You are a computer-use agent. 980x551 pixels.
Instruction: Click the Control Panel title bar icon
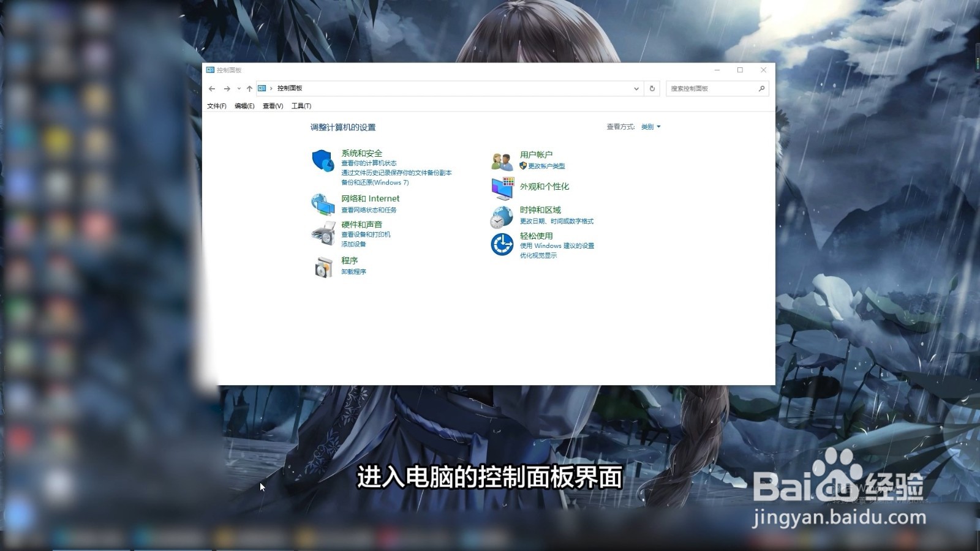210,70
